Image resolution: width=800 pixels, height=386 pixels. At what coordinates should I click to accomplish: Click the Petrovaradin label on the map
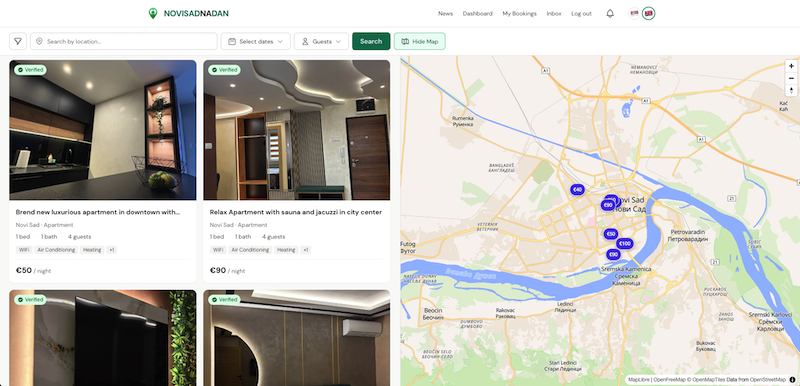click(688, 235)
